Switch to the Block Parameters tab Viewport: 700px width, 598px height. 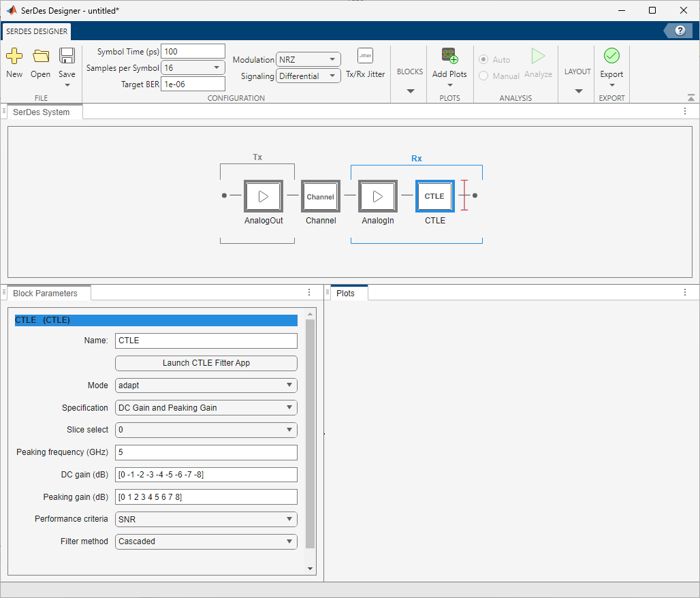[45, 294]
